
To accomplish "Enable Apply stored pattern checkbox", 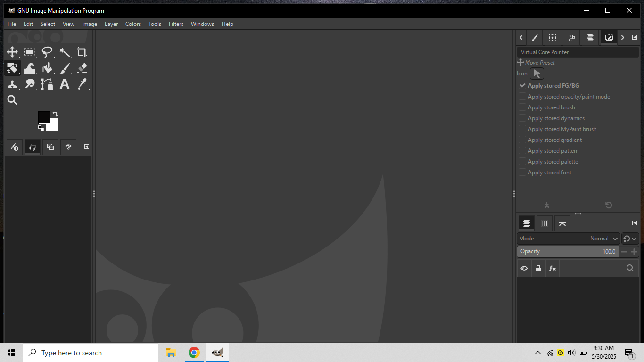I will (x=522, y=151).
